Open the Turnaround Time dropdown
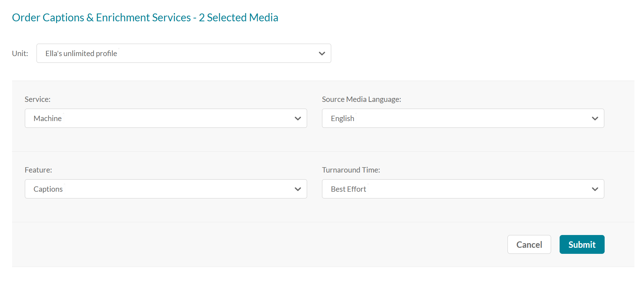Viewport: 644px width, 284px height. coord(463,189)
